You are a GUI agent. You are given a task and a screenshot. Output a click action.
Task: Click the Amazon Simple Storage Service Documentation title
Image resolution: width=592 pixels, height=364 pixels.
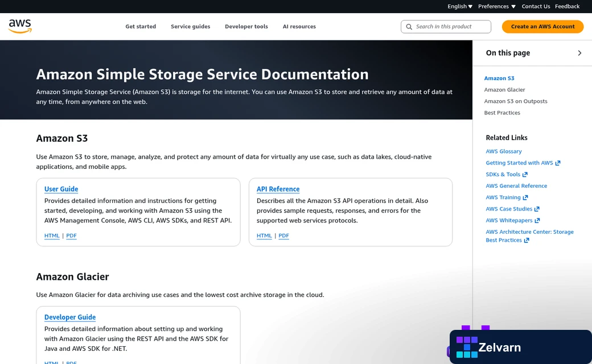point(203,75)
